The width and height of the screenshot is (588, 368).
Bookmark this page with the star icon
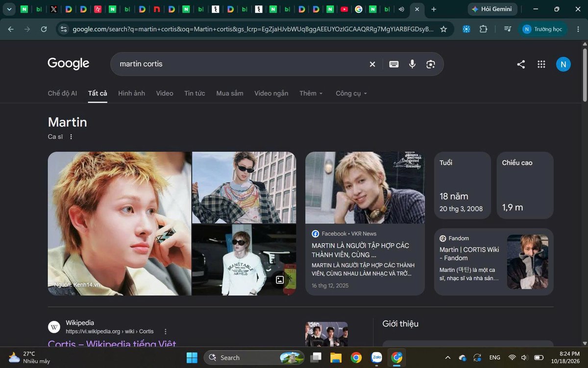pos(443,29)
